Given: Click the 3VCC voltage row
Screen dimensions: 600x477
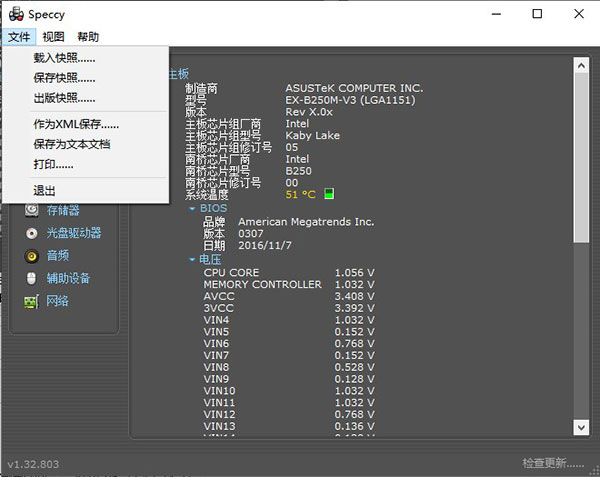Looking at the screenshot, I should click(289, 308).
